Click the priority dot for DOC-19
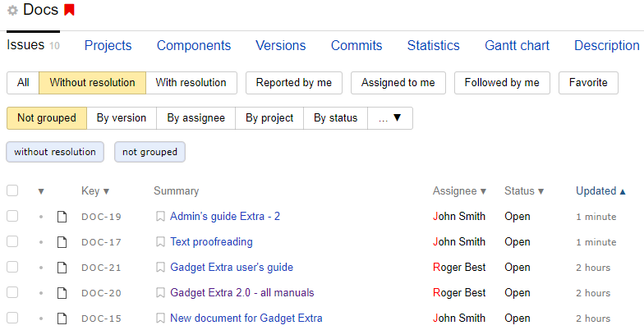 (41, 217)
